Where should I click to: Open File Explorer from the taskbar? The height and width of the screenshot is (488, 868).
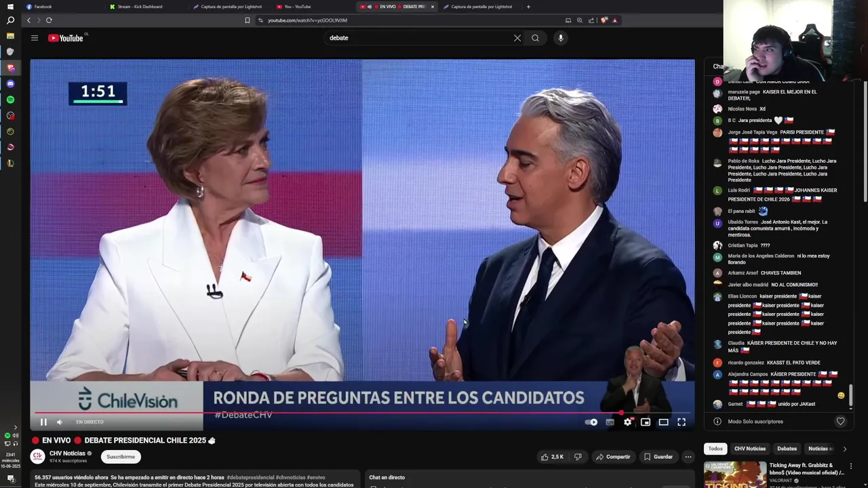(x=10, y=36)
